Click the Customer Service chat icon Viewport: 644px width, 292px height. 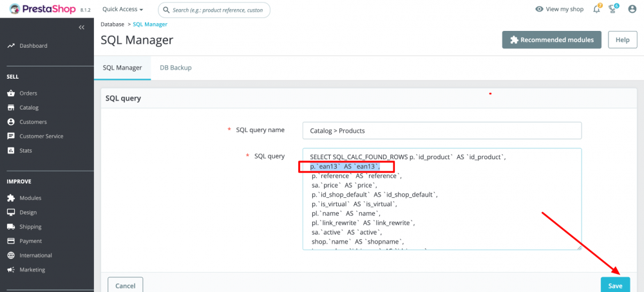pyautogui.click(x=11, y=136)
